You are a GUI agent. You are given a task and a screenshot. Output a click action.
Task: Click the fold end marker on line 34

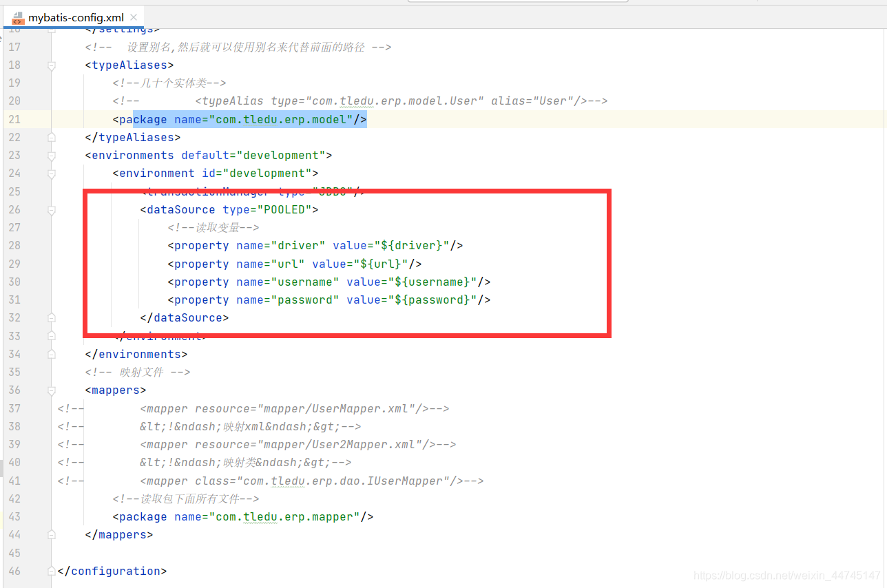(x=52, y=354)
